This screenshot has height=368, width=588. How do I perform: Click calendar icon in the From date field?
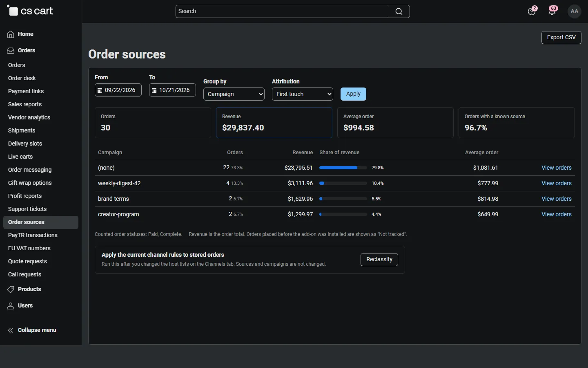[100, 90]
